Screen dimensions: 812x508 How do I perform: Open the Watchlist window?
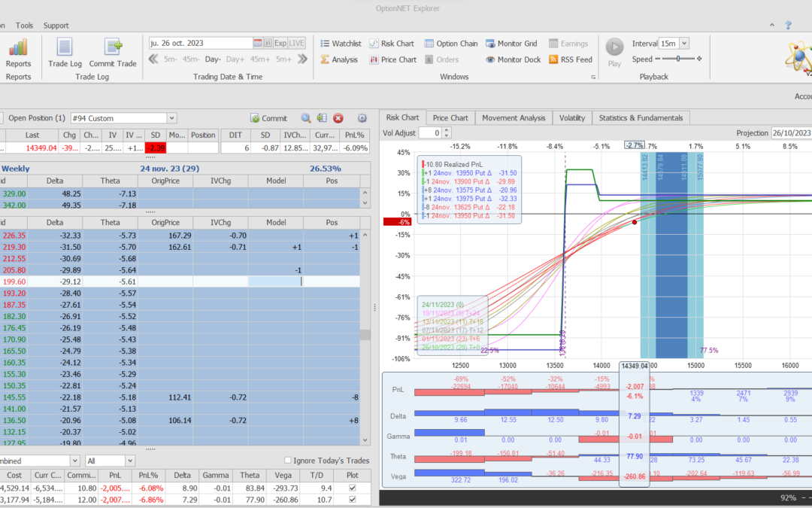(341, 44)
